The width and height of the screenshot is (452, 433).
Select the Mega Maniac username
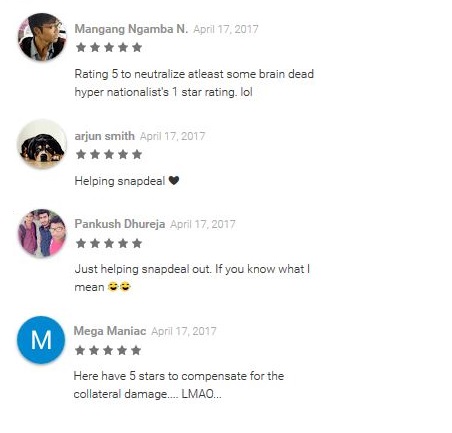[x=110, y=331]
